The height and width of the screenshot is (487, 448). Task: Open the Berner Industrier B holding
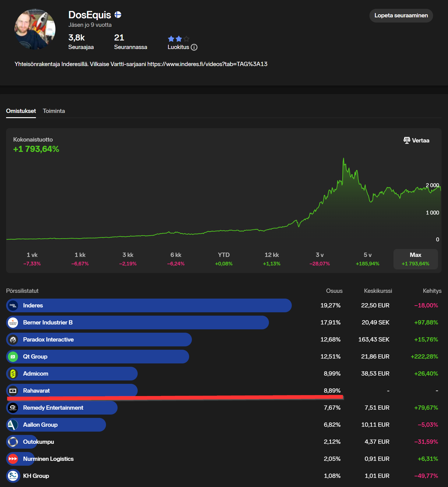click(x=48, y=322)
